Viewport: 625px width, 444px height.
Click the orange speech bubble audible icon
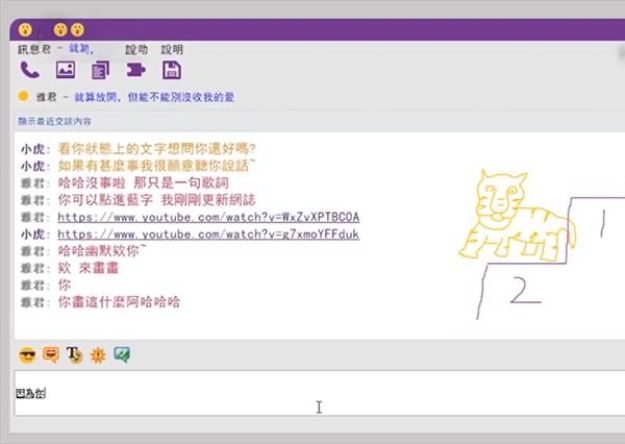coord(51,355)
